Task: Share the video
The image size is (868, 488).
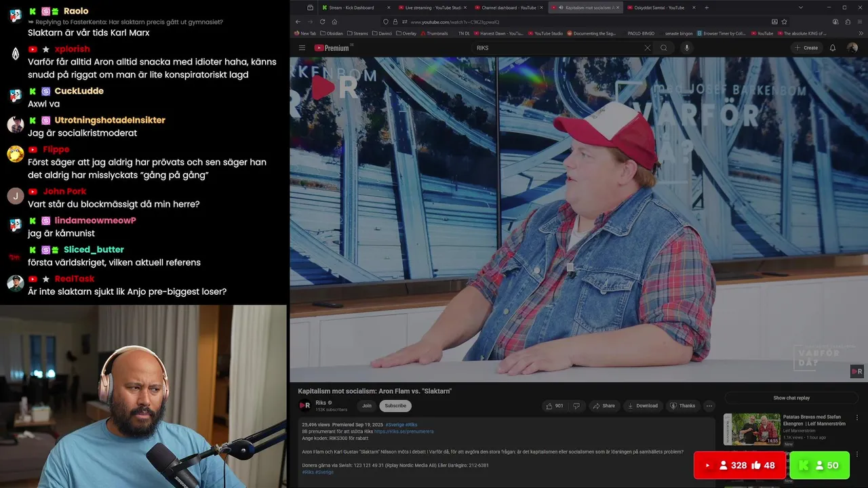Action: tap(604, 406)
